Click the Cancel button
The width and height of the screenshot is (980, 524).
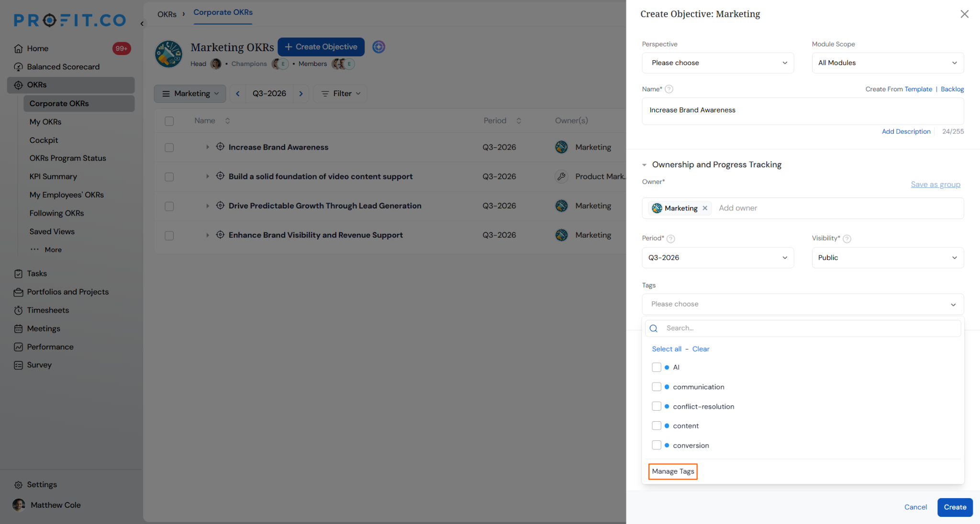915,507
